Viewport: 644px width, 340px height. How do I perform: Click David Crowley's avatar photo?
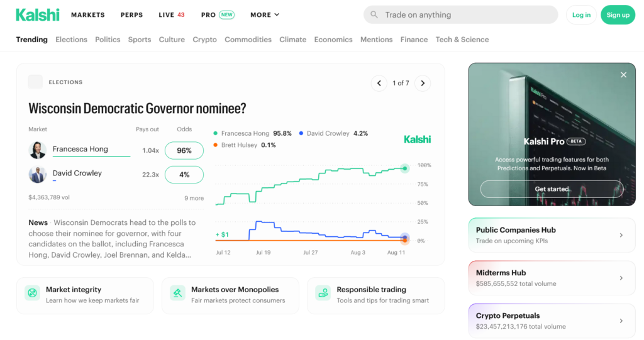[x=37, y=175]
